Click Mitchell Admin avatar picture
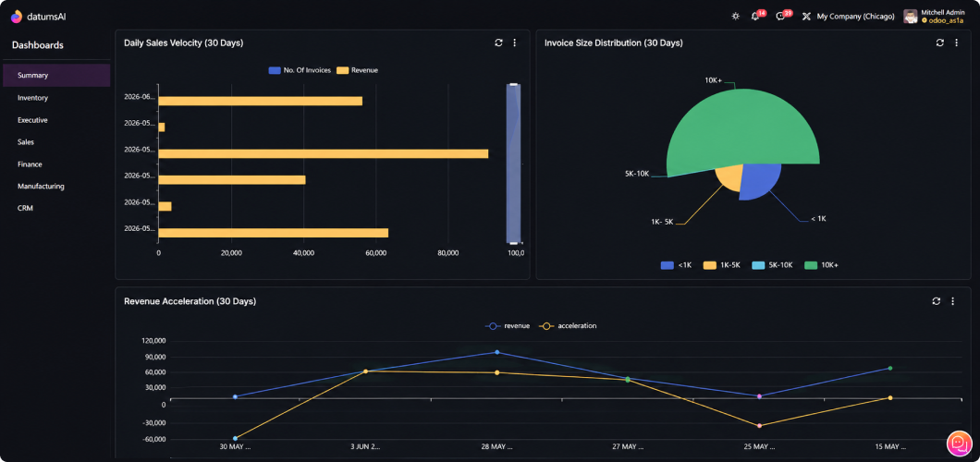 tap(911, 17)
